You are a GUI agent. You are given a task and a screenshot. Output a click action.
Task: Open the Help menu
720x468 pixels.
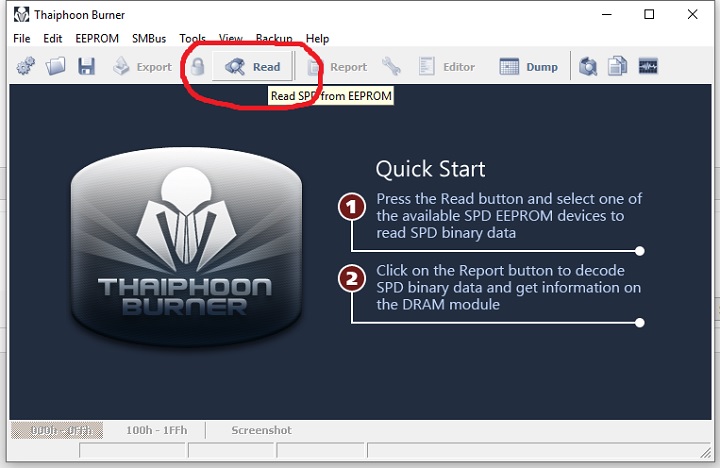(x=317, y=39)
